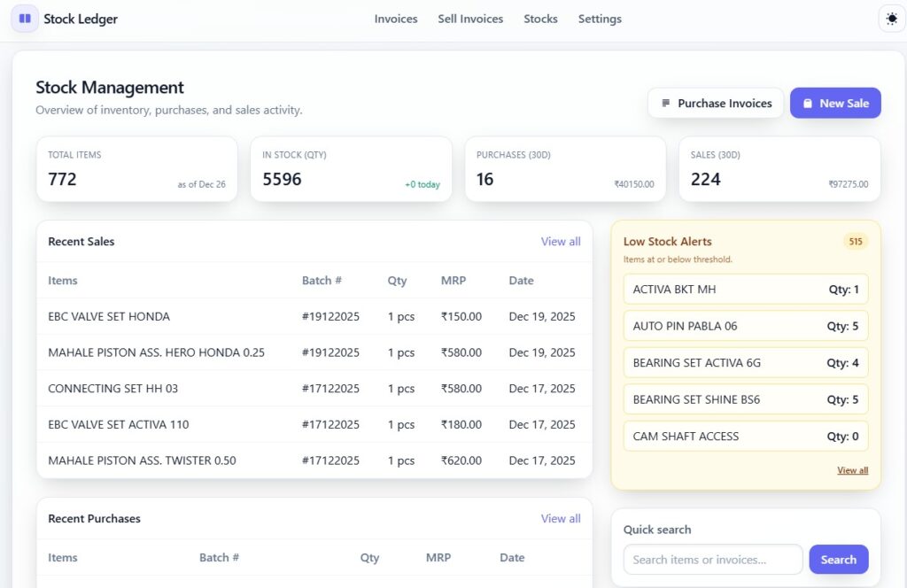907x588 pixels.
Task: Open Settings from the top navigation
Action: pyautogui.click(x=600, y=19)
